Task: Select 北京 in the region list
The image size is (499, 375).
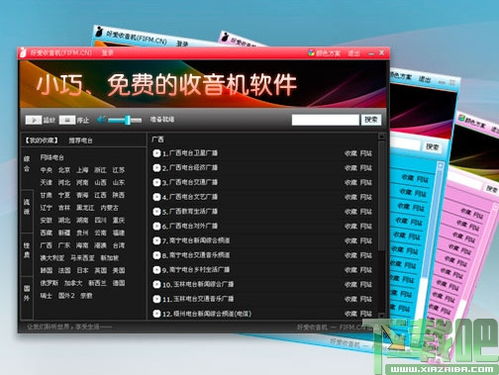Action: pos(64,170)
